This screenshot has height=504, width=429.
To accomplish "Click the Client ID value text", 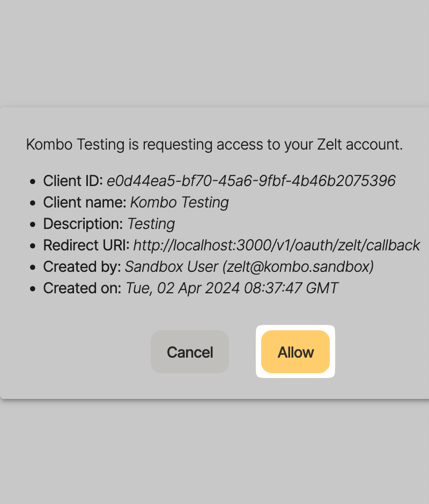I will click(x=251, y=181).
